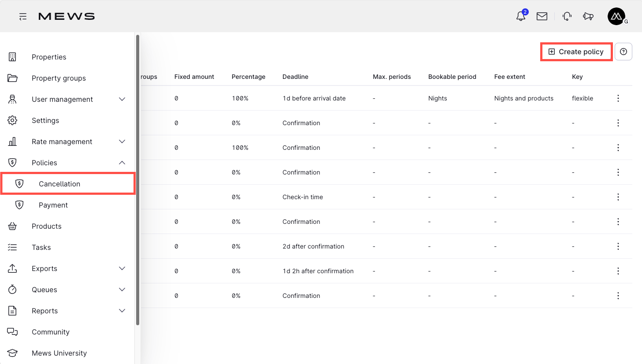Click the "Nights and products" fee extent cell
The image size is (642, 364).
[524, 98]
